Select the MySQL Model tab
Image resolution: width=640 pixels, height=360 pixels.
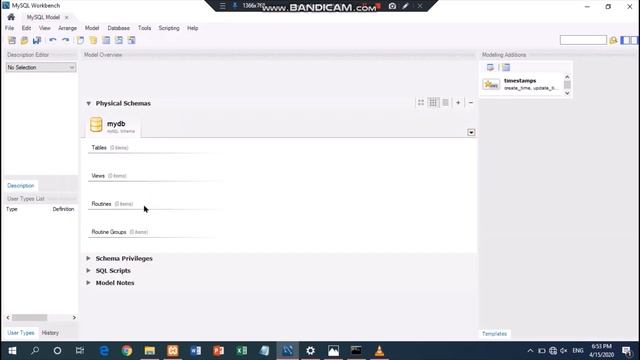pos(43,17)
